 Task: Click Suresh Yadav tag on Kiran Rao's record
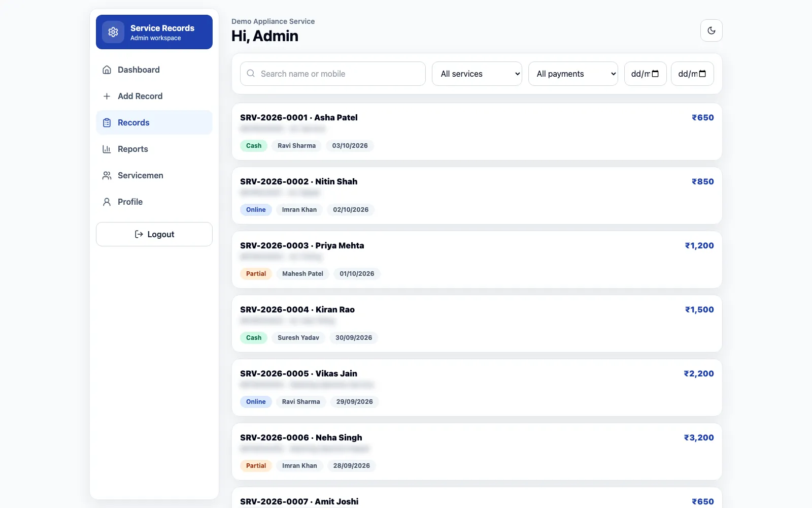click(x=298, y=338)
